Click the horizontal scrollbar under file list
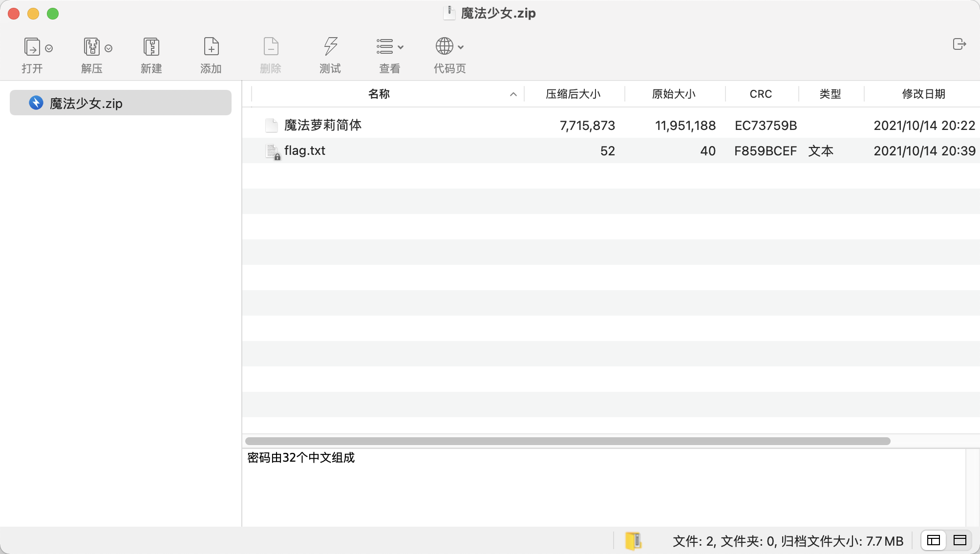 tap(568, 441)
